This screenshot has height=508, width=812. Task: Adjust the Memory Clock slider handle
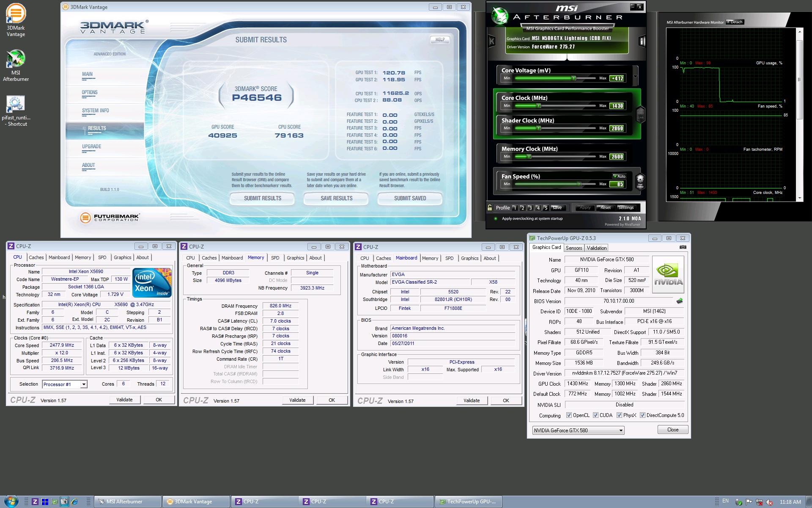[529, 157]
